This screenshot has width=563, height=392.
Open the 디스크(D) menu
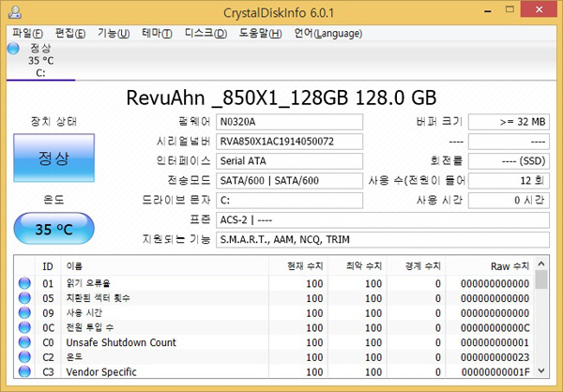point(205,34)
